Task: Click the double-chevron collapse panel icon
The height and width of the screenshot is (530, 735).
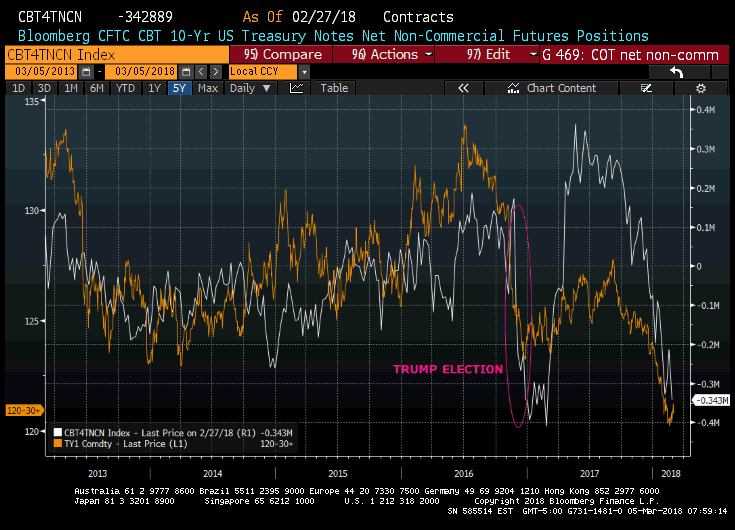Action: coord(463,88)
